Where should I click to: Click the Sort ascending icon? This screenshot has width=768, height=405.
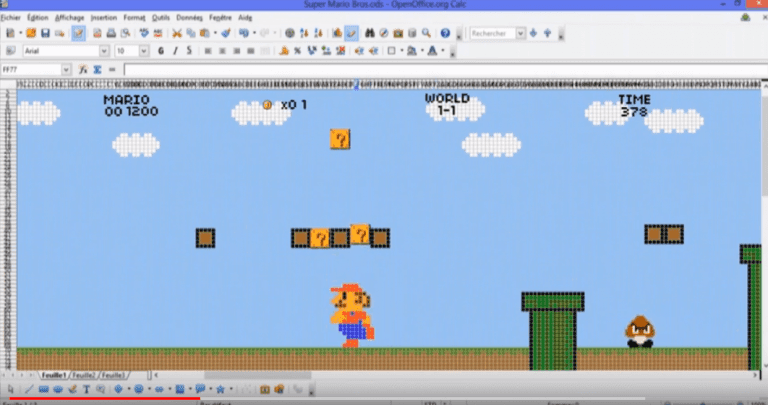[x=304, y=33]
